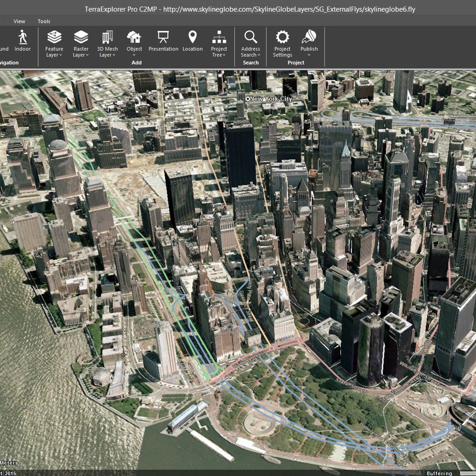This screenshot has height=476, width=476.
Task: Expand the Feature Layer dropdown arrow
Action: (x=61, y=55)
